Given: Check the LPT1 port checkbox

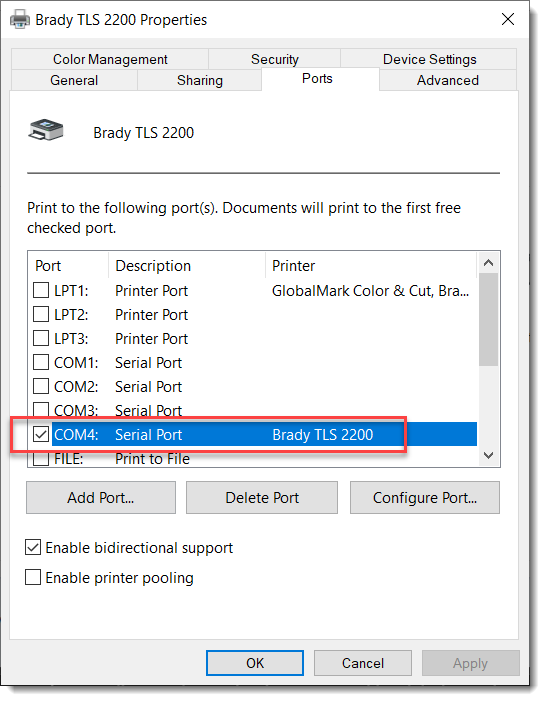Looking at the screenshot, I should coord(41,290).
